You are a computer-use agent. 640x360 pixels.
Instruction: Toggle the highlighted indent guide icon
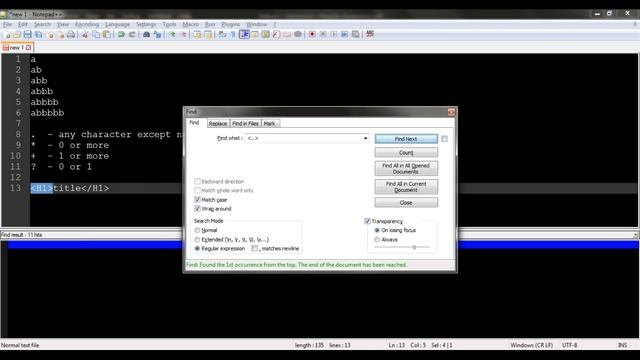point(244,34)
